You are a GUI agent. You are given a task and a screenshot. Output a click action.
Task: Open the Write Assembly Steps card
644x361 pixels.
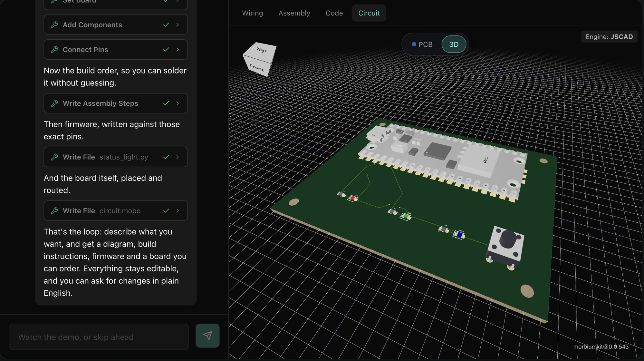pyautogui.click(x=116, y=103)
